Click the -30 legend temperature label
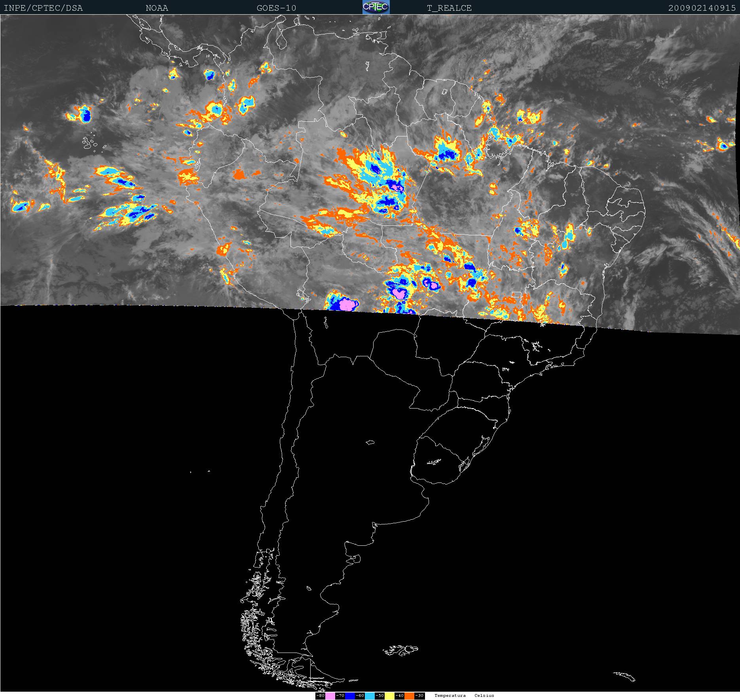 click(419, 696)
